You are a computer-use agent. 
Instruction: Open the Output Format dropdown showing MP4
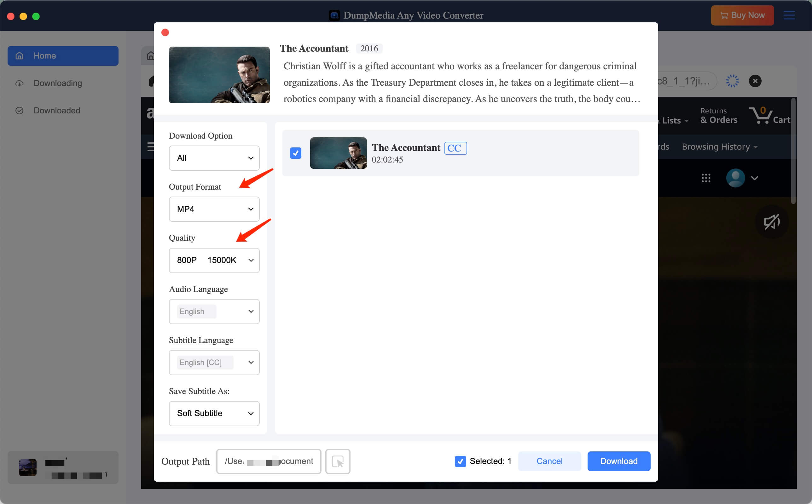[x=214, y=209]
